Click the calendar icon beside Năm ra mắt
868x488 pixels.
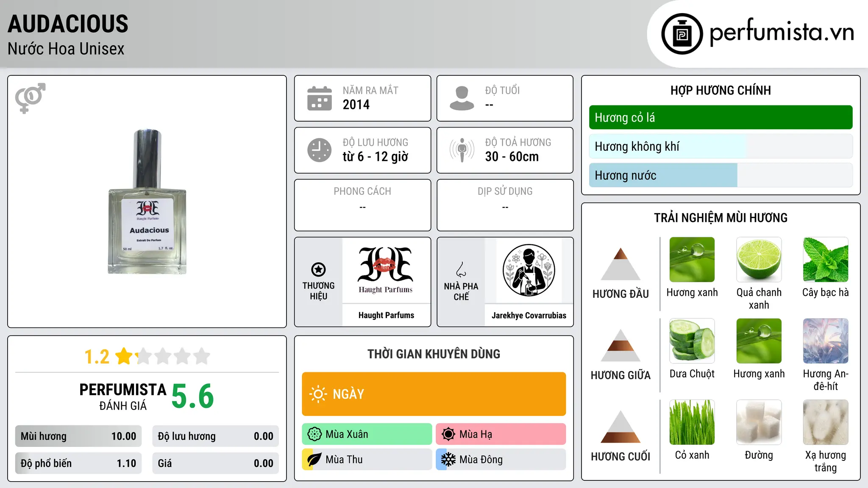[x=320, y=98]
